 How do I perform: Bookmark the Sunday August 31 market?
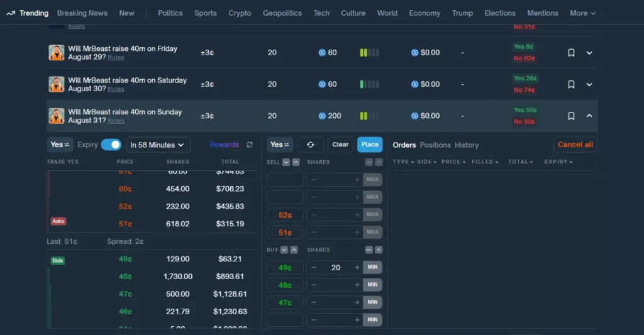(x=571, y=116)
